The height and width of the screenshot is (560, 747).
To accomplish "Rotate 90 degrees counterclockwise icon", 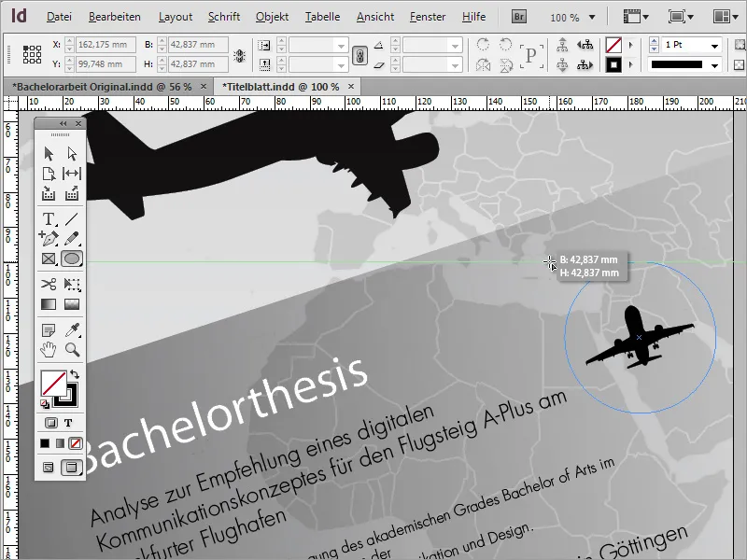I will (x=505, y=45).
